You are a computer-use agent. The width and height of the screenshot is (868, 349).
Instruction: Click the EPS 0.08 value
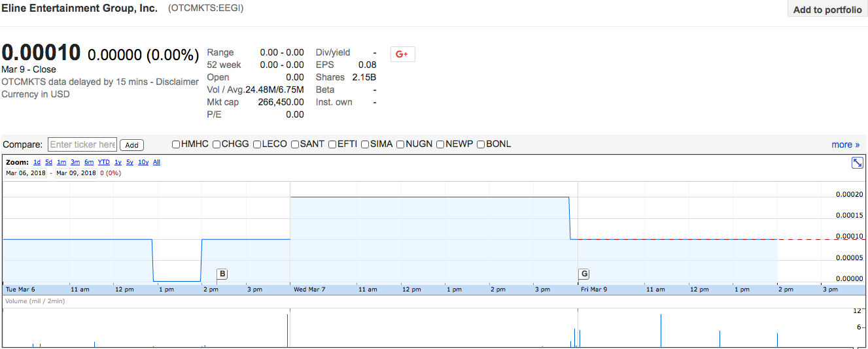[368, 65]
